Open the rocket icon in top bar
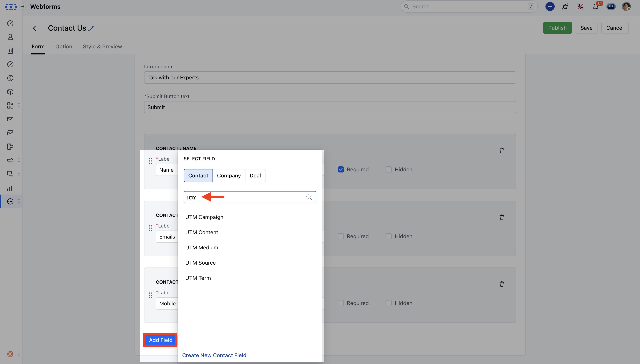This screenshot has height=364, width=640. [x=565, y=7]
